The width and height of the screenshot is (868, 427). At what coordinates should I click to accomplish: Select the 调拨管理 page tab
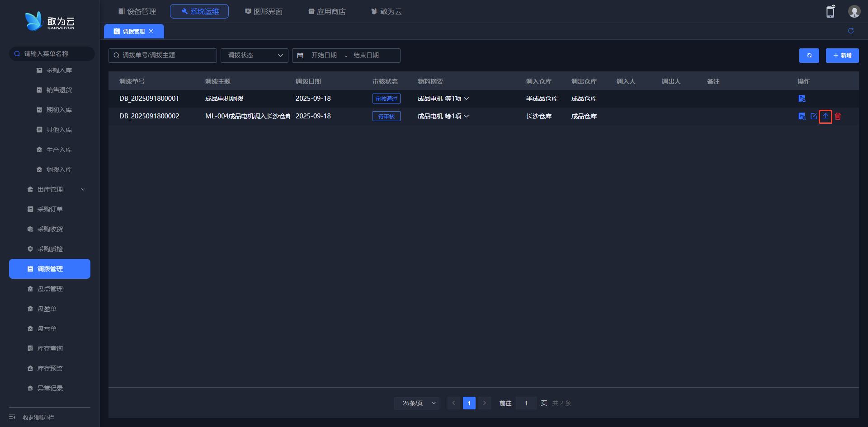[134, 31]
